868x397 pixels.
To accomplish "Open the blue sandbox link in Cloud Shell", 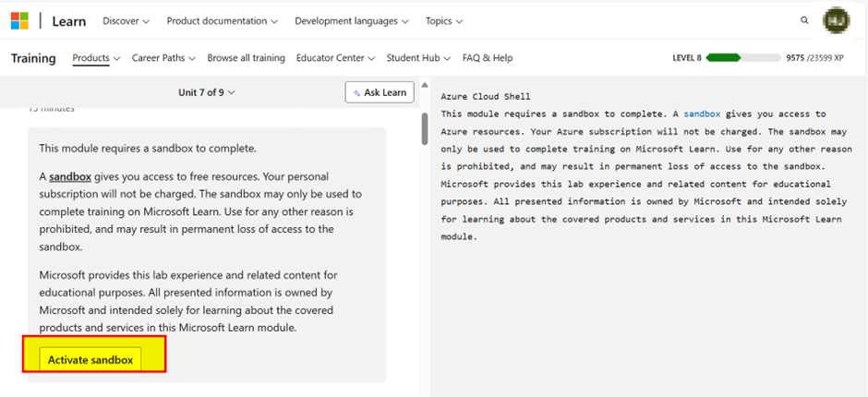I will coord(702,114).
